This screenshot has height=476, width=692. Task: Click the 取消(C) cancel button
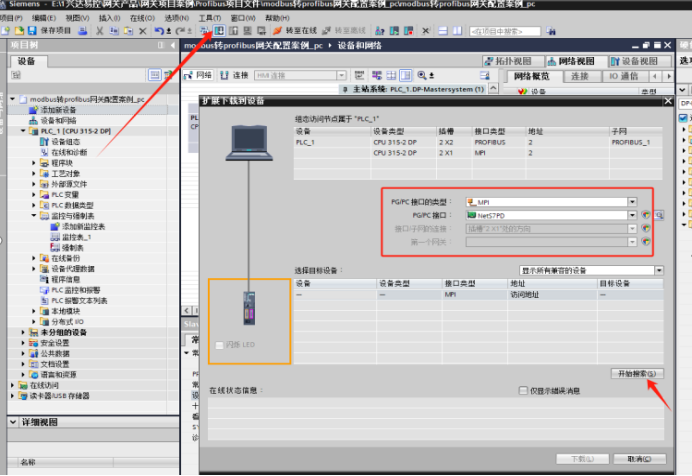coord(639,459)
